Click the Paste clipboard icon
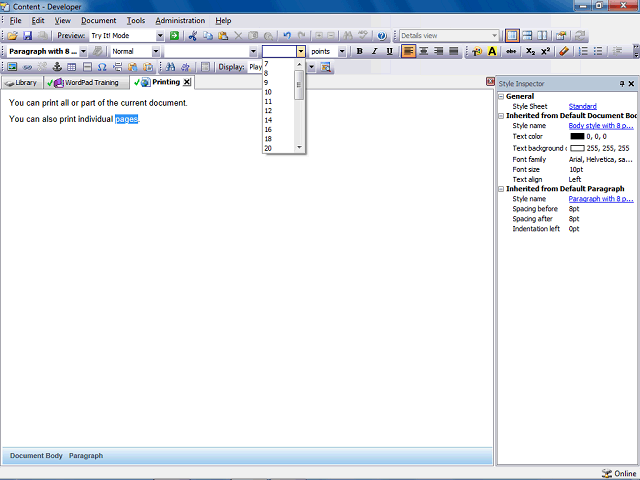This screenshot has height=480, width=640. point(223,36)
